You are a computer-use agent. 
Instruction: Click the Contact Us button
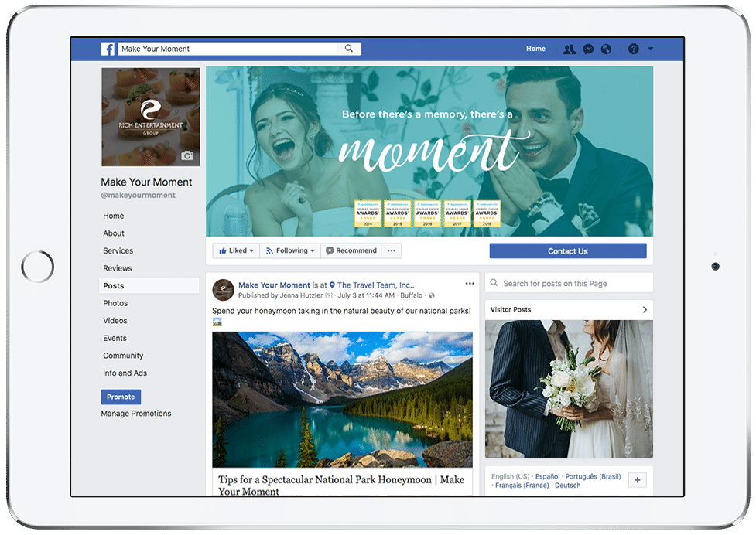(x=568, y=251)
